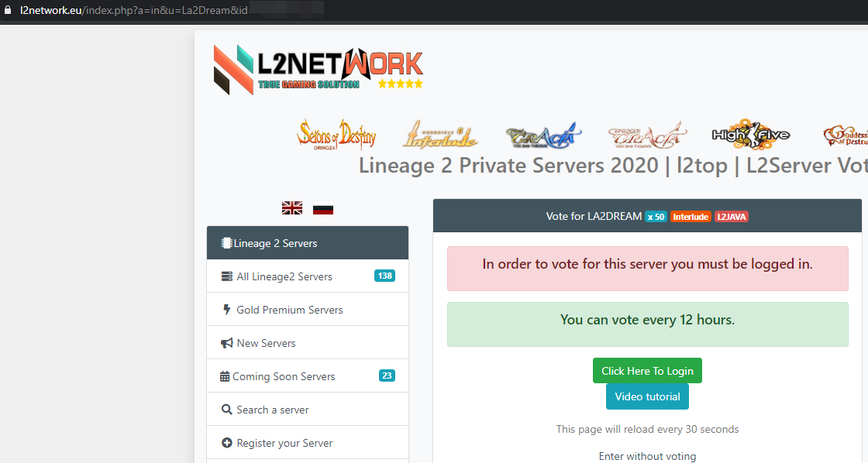Click the L2Network site logo
868x463 pixels.
(x=318, y=70)
